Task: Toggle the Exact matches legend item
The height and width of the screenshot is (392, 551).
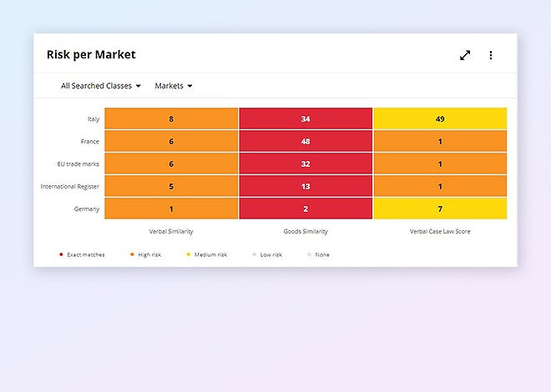Action: point(82,254)
